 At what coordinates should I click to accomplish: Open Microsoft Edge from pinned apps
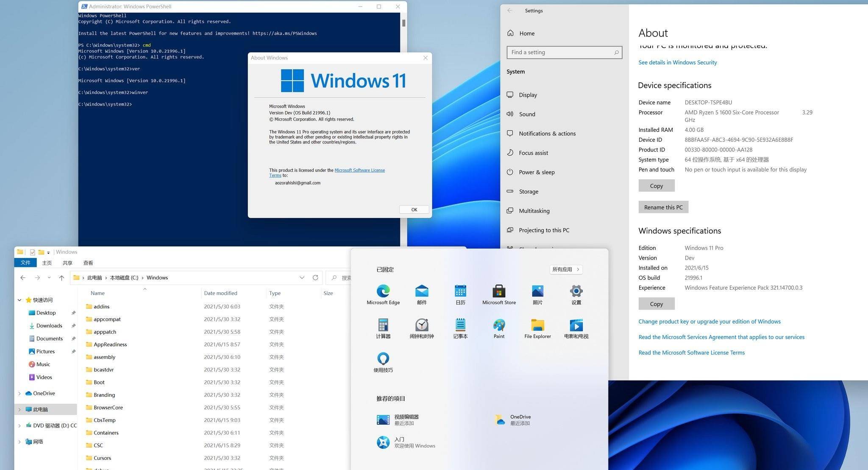point(383,291)
